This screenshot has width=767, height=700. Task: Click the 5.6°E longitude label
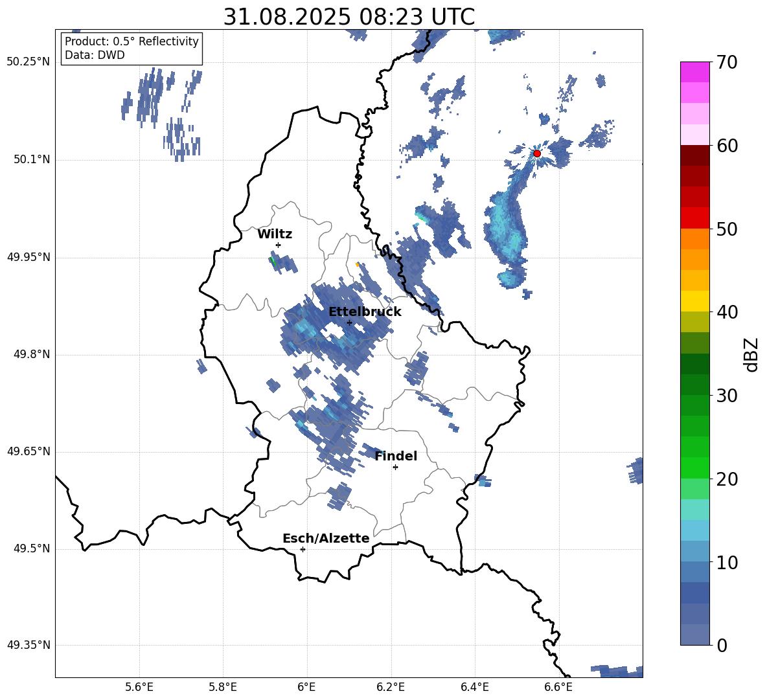click(139, 687)
